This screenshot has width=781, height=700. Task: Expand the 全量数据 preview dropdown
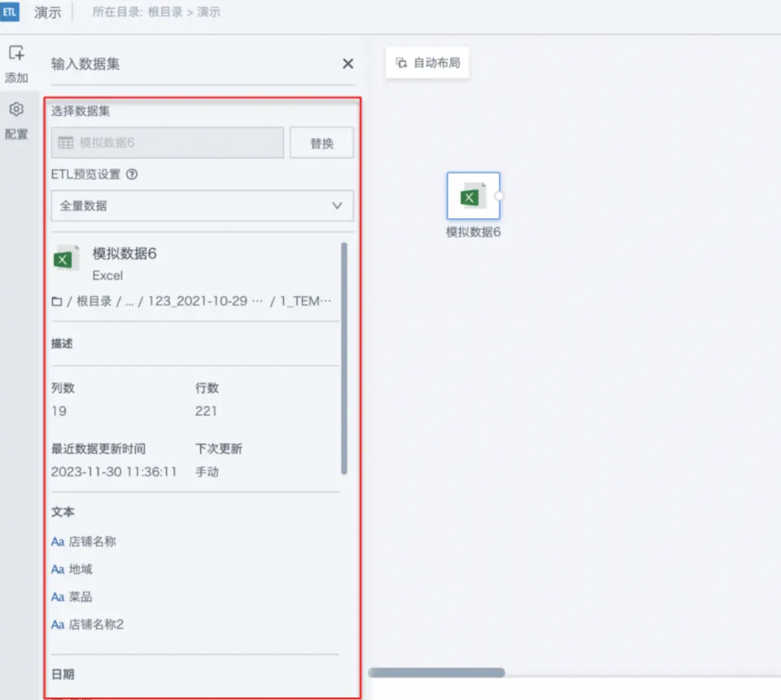(202, 206)
